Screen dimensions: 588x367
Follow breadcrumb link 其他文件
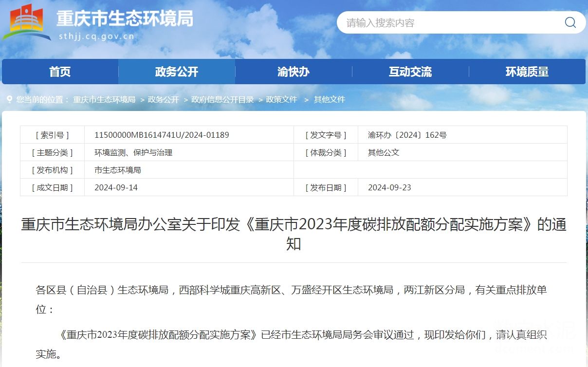click(330, 99)
